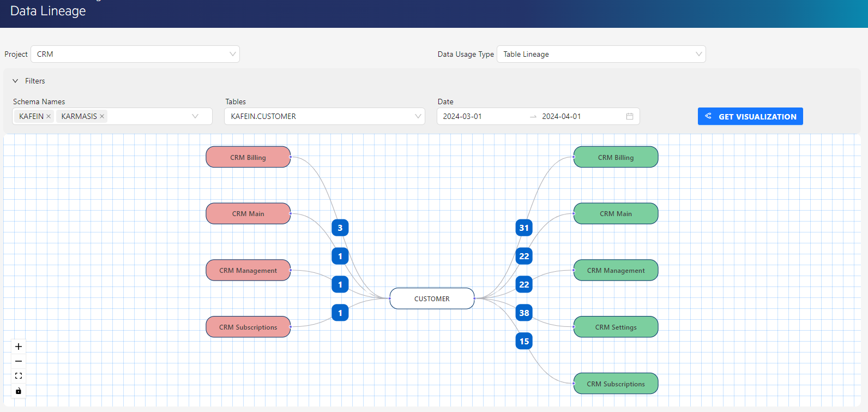
Task: Click the red CRM Billing source node
Action: (248, 157)
